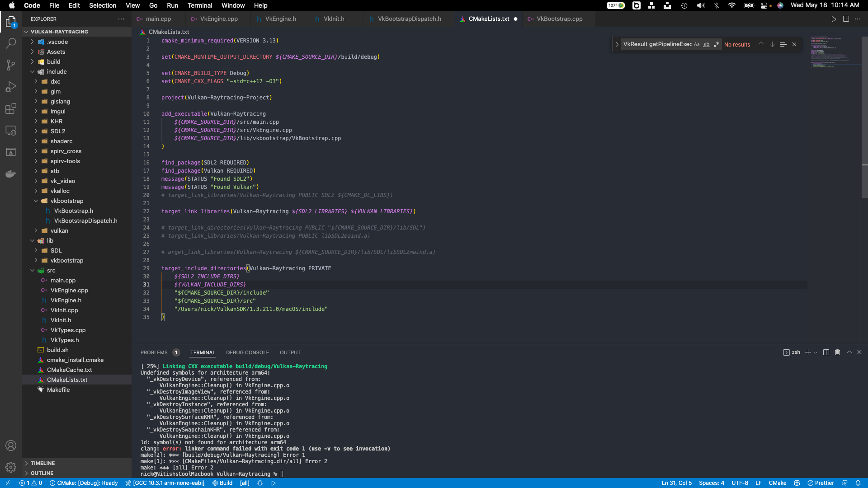Toggle Match Whole Word in find widget
Viewport: 868px width, 488px height.
707,44
